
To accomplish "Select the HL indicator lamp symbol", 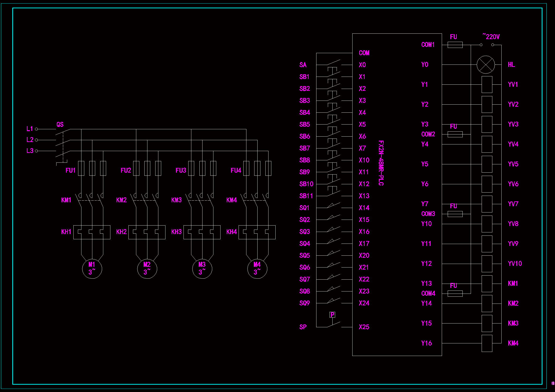I will (x=486, y=65).
